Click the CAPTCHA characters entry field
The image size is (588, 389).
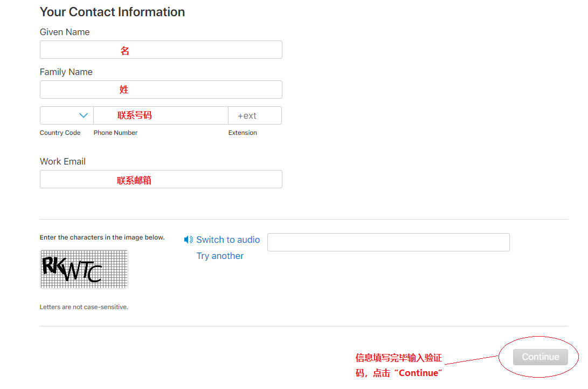(x=388, y=242)
